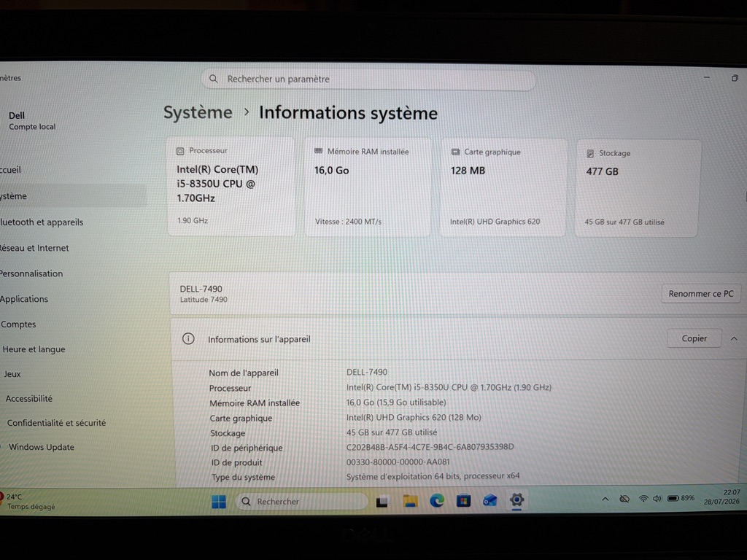The width and height of the screenshot is (747, 560).
Task: Open Heure et langue settings
Action: [34, 349]
